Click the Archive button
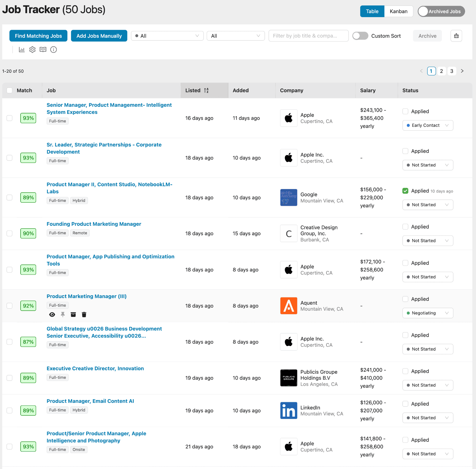 427,36
